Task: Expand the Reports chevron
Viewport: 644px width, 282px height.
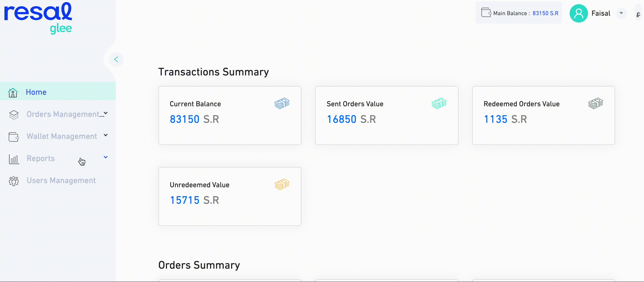Action: point(106,157)
